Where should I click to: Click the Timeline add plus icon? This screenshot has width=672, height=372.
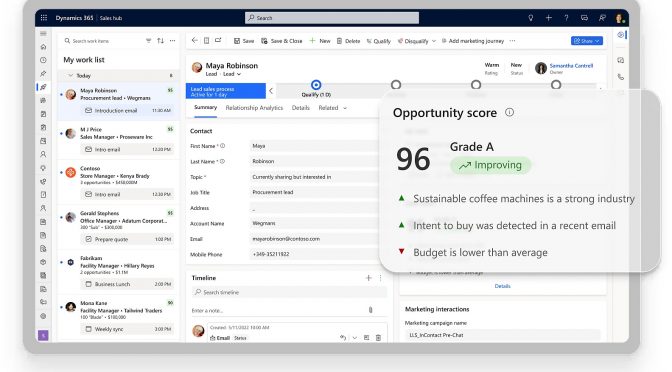(x=368, y=278)
